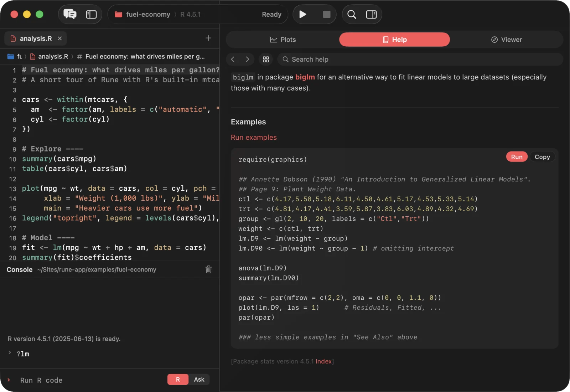Click the Ready status label
The height and width of the screenshot is (392, 570).
pos(271,14)
